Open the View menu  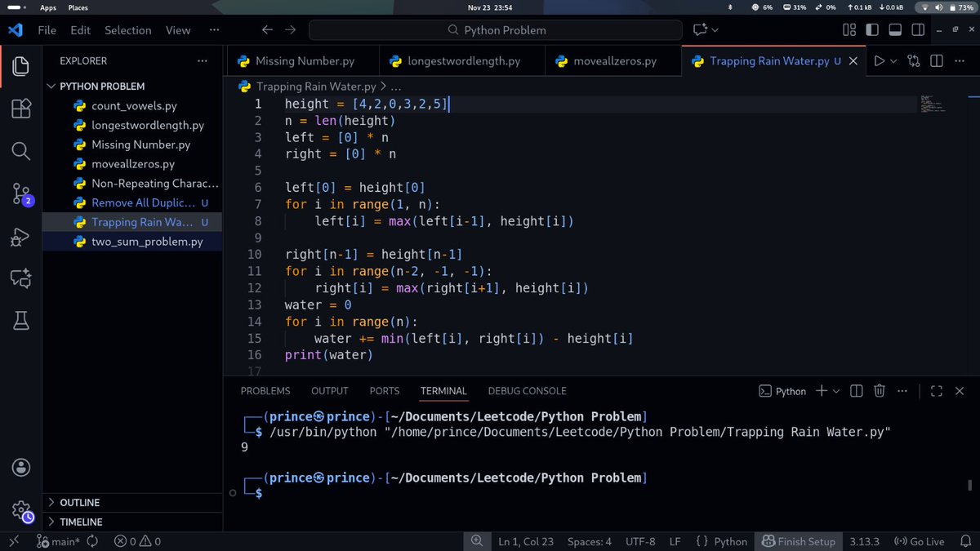[178, 30]
